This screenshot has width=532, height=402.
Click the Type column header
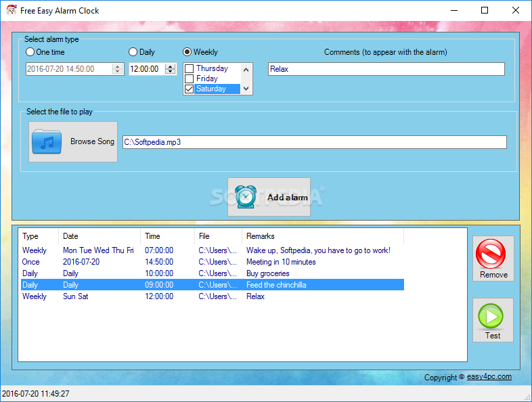(39, 236)
